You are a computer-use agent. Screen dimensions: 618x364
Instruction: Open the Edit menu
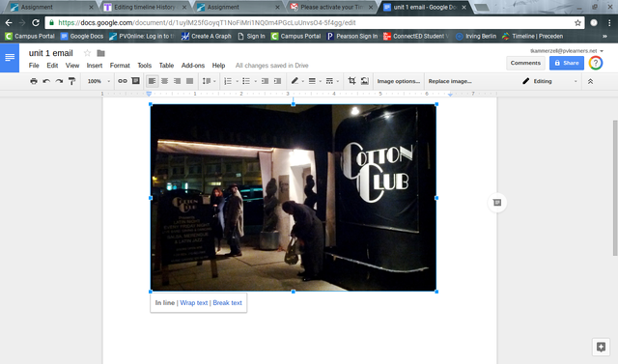pos(52,66)
